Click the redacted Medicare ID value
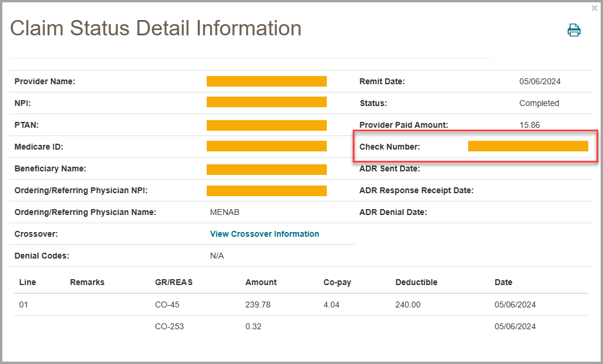 point(266,147)
